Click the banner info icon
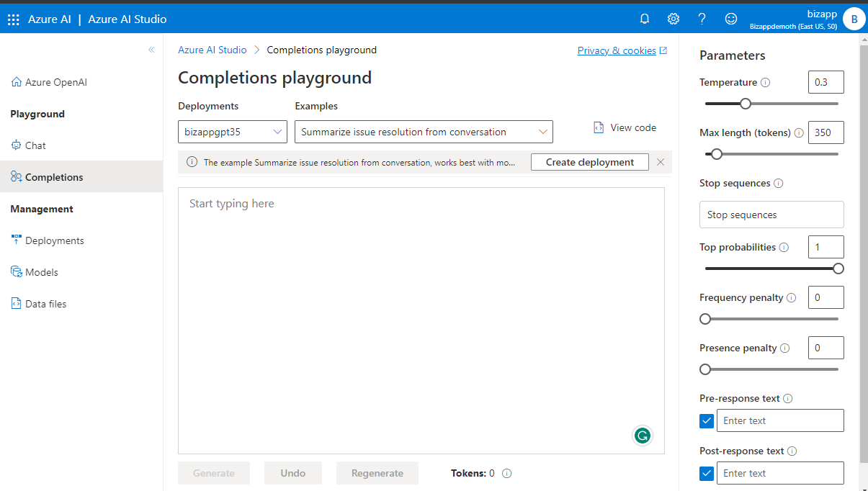The image size is (868, 491). coord(192,162)
